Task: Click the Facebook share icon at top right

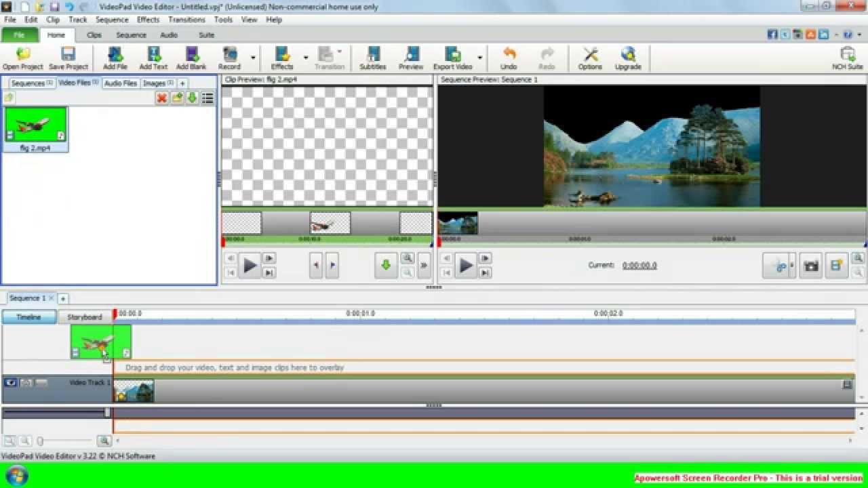Action: 772,35
